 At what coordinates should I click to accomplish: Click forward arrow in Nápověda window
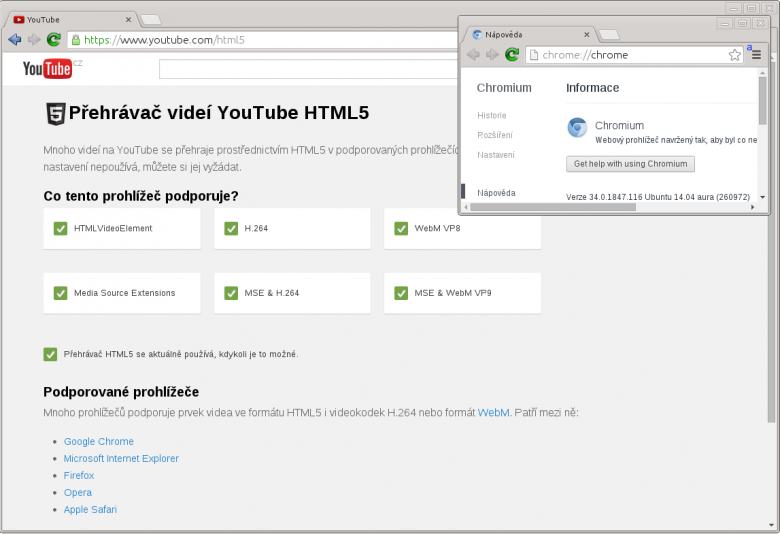492,54
